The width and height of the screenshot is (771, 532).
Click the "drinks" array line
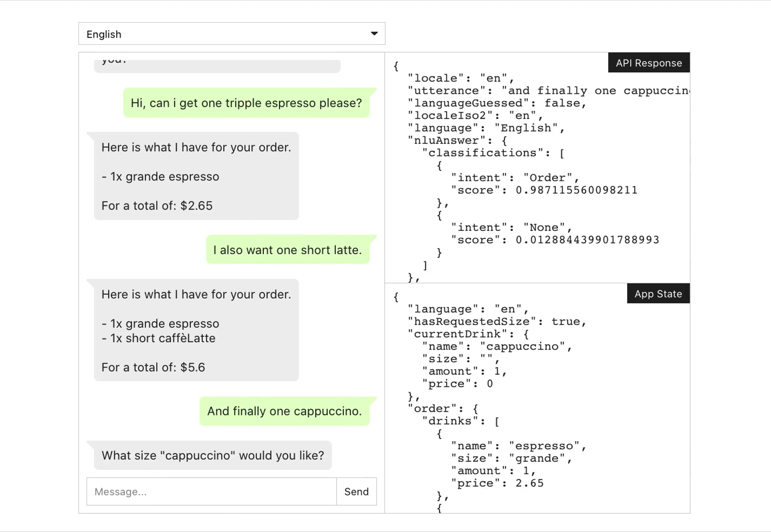(x=461, y=421)
